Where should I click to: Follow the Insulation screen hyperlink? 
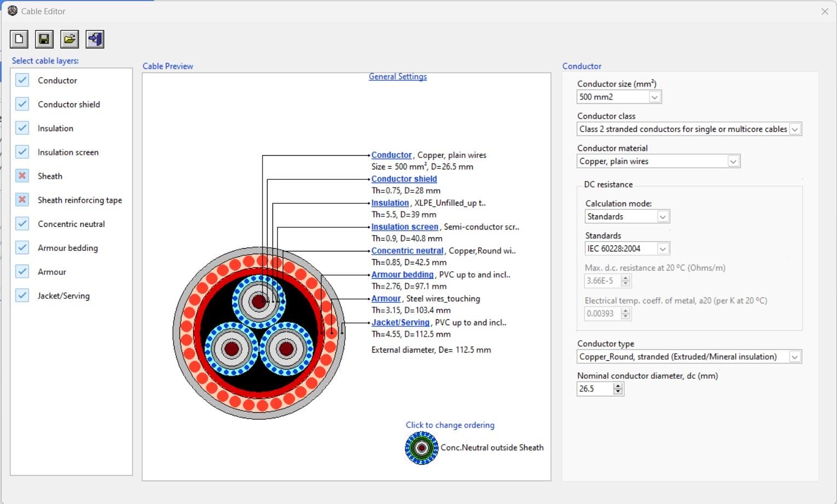click(x=404, y=226)
